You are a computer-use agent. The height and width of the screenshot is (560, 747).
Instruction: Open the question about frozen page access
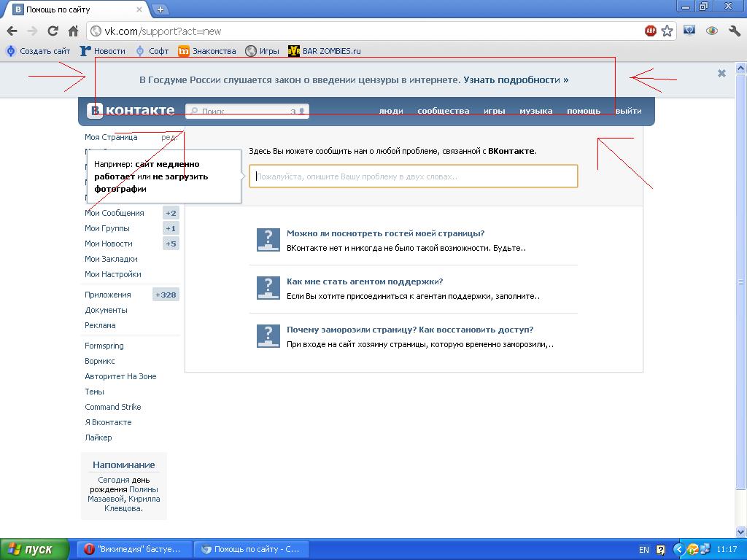coord(410,330)
